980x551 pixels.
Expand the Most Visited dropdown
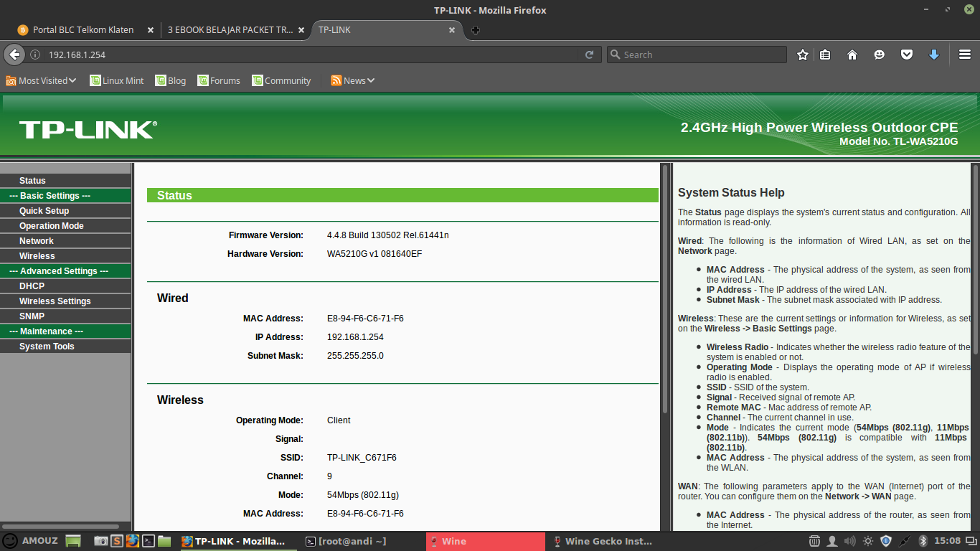pos(41,80)
